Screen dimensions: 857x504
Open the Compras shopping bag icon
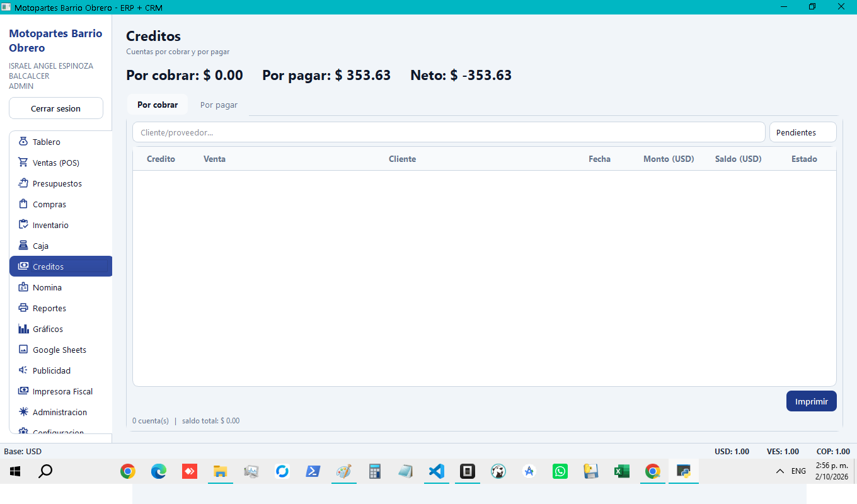(23, 204)
